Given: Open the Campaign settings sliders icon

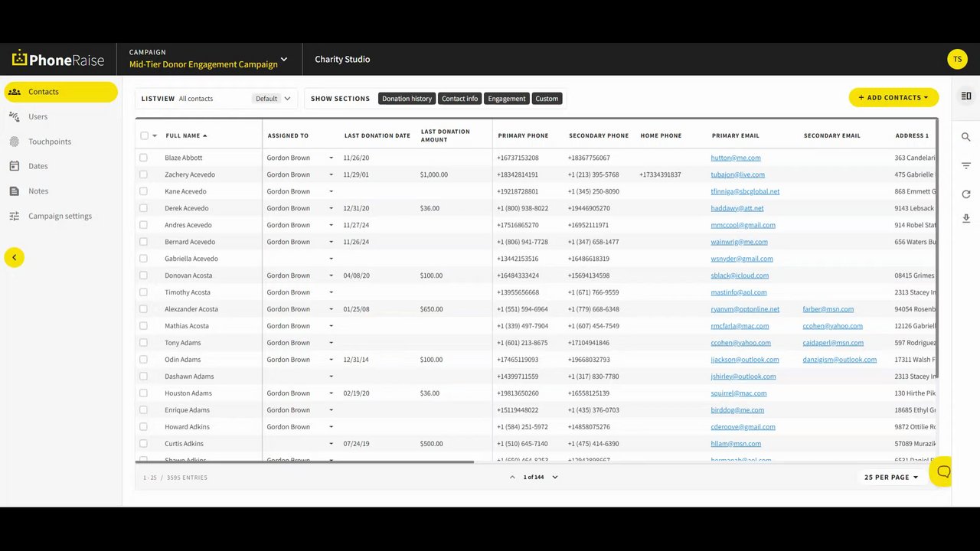Looking at the screenshot, I should (14, 216).
